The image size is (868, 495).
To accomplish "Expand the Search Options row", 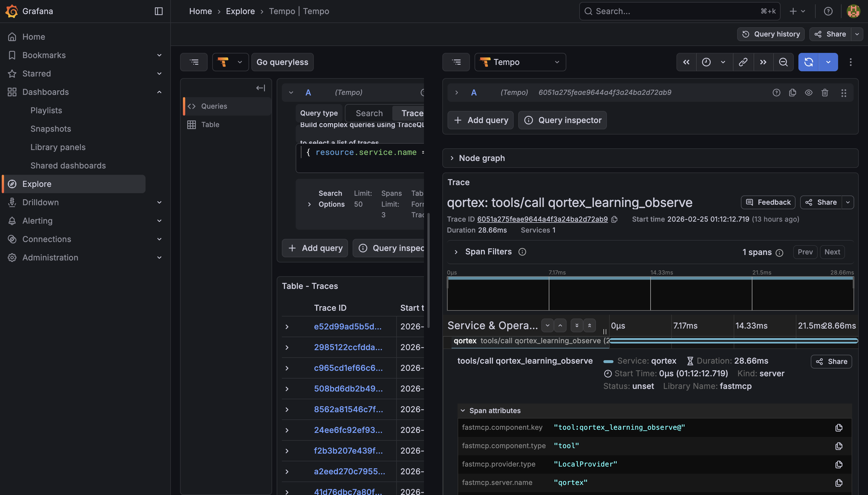I will (309, 204).
